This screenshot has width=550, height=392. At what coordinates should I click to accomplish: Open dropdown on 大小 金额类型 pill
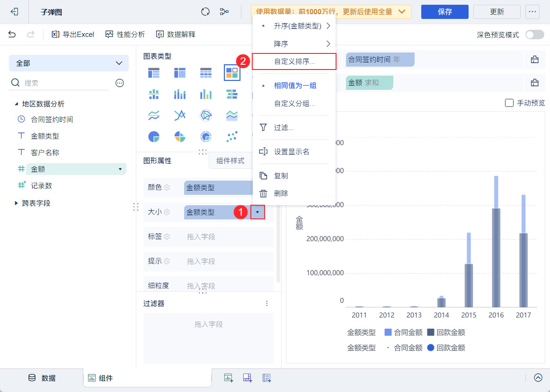(257, 212)
